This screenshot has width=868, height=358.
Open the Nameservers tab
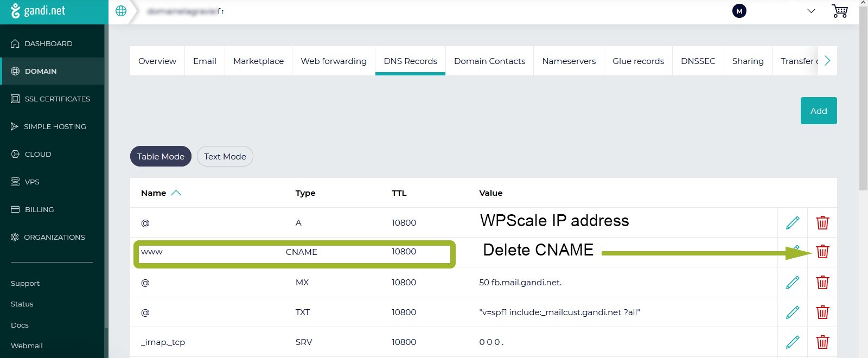point(569,61)
